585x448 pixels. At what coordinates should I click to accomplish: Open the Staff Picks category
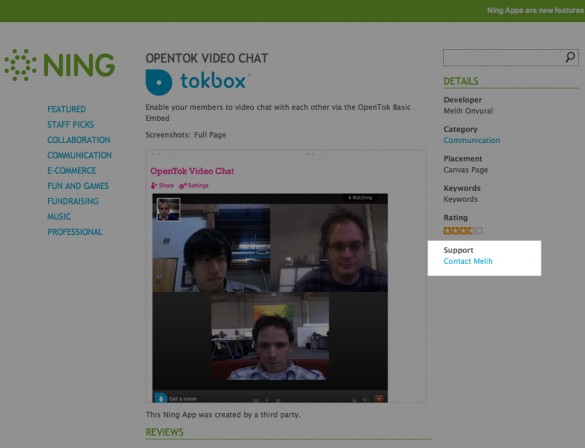[x=71, y=125]
